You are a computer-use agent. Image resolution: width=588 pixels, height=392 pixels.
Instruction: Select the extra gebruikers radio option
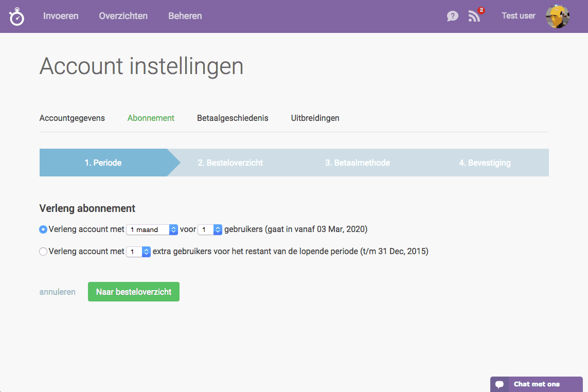(43, 252)
